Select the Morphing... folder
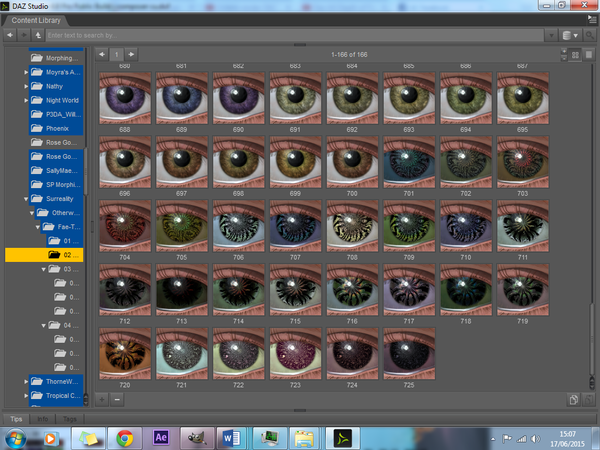The width and height of the screenshot is (600, 450). (56, 58)
